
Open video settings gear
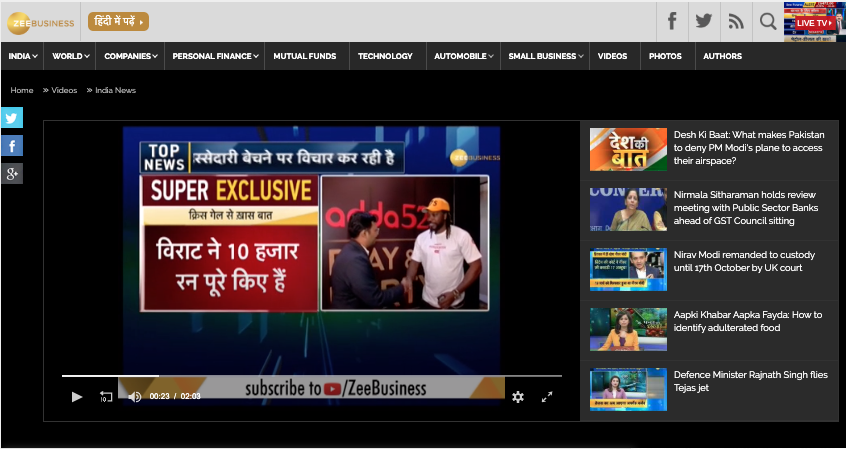(518, 397)
